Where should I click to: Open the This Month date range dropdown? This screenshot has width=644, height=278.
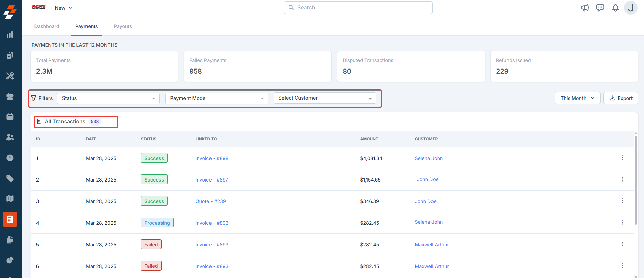[577, 98]
